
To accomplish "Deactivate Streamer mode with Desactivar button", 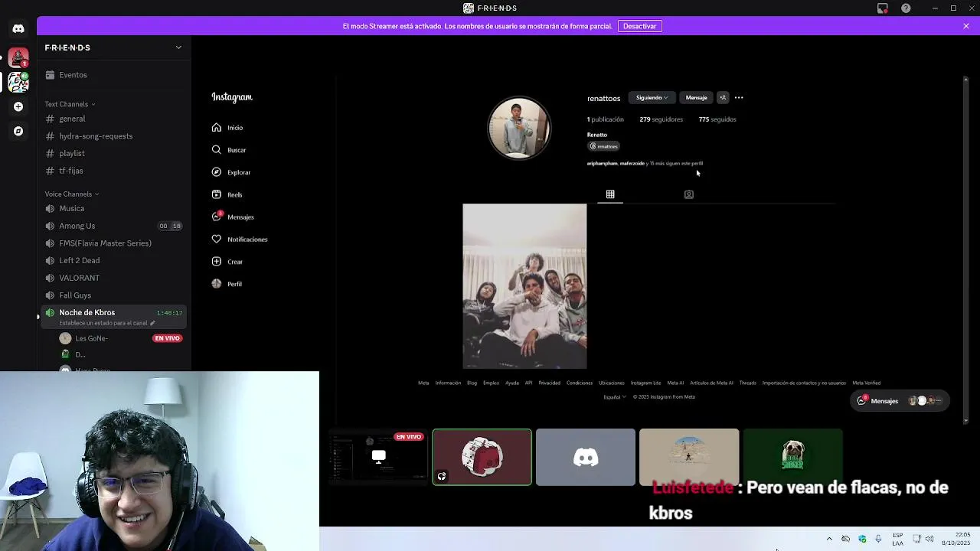I will click(x=639, y=26).
